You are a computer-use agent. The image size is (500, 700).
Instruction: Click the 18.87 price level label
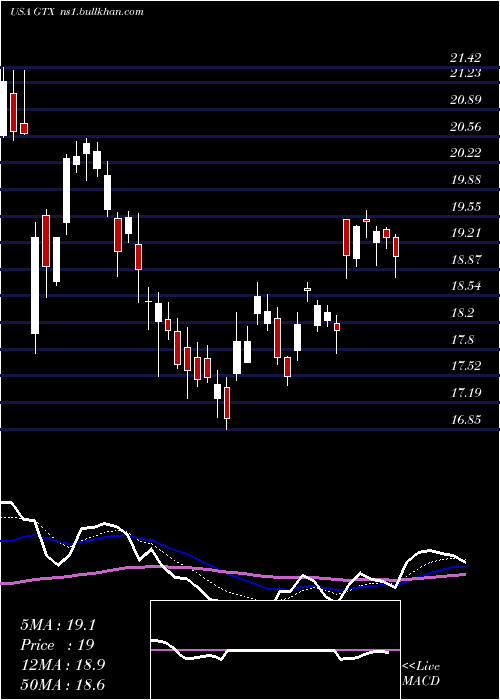click(466, 260)
